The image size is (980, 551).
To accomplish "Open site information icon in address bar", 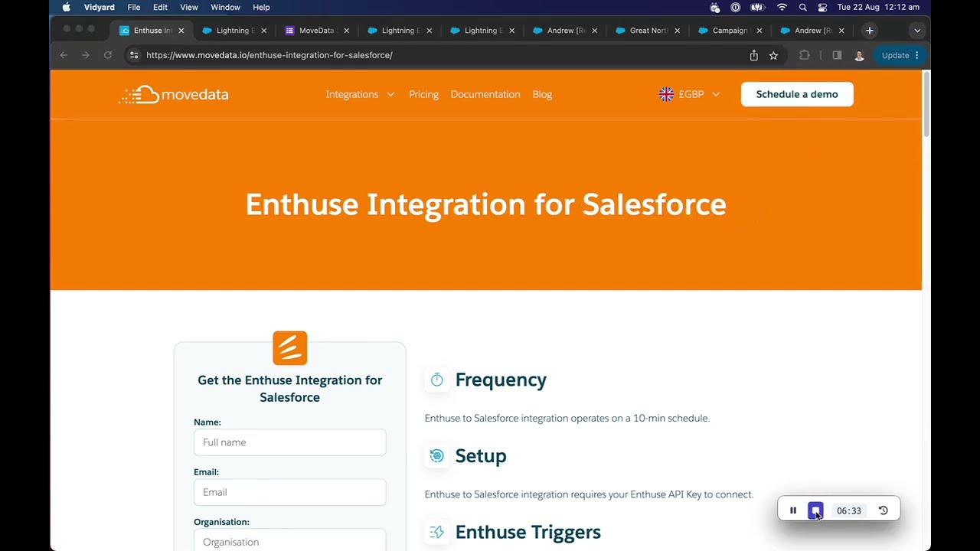I will click(x=134, y=55).
